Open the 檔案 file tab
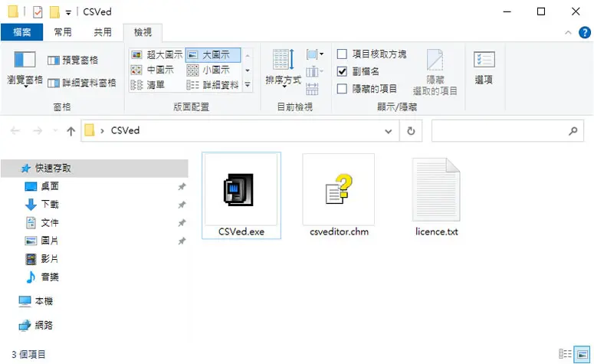Image resolution: width=594 pixels, height=364 pixels. pos(21,32)
